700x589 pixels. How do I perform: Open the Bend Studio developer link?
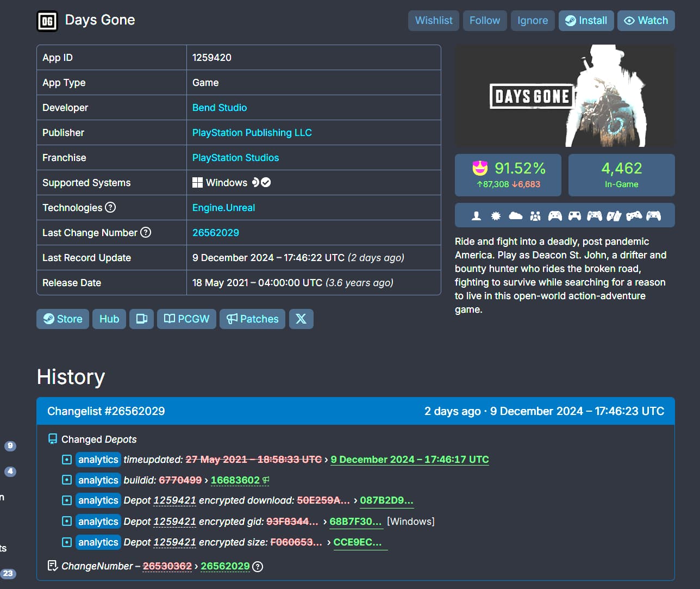click(x=220, y=108)
